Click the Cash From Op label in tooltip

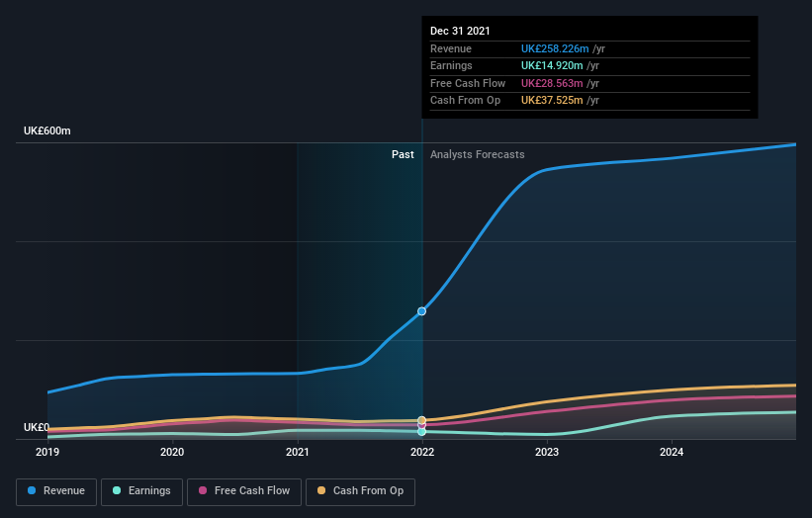tap(465, 101)
